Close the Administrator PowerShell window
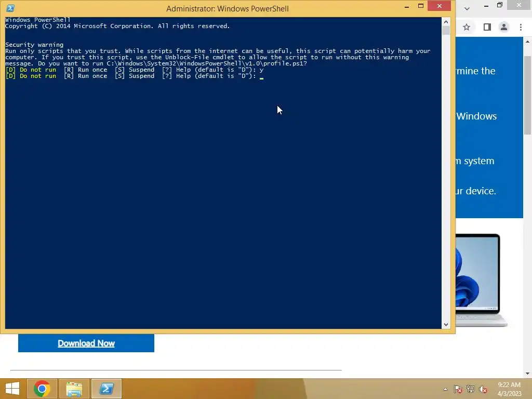This screenshot has width=532, height=399. [x=440, y=6]
